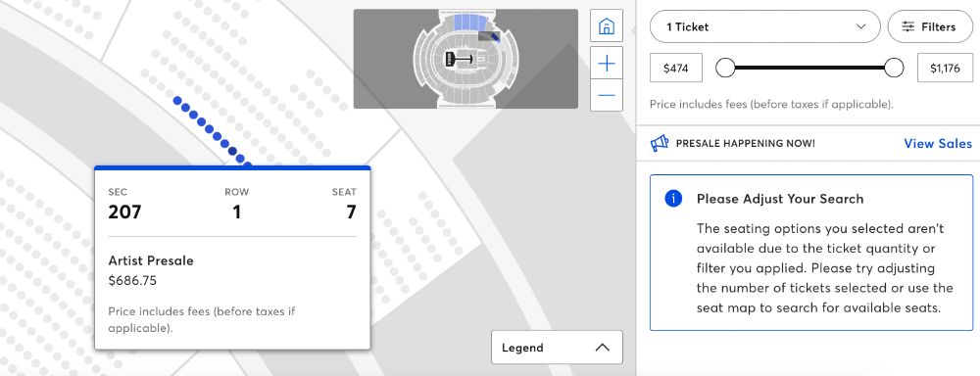Reset seat map with the home icon
Viewport: 980px width, 376px height.
pos(607,25)
